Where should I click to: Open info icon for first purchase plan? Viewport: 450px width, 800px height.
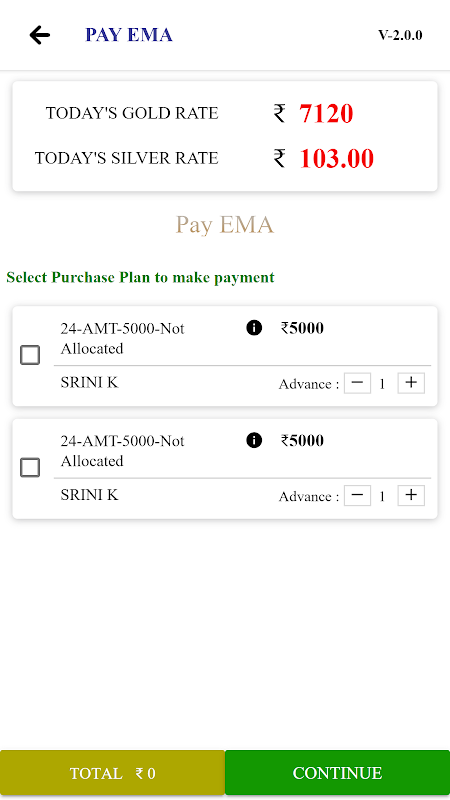click(254, 328)
